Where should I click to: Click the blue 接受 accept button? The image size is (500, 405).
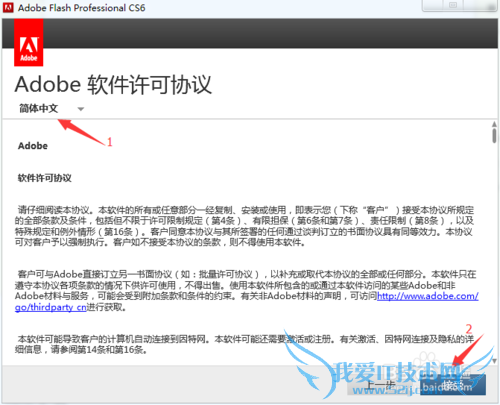(x=453, y=385)
